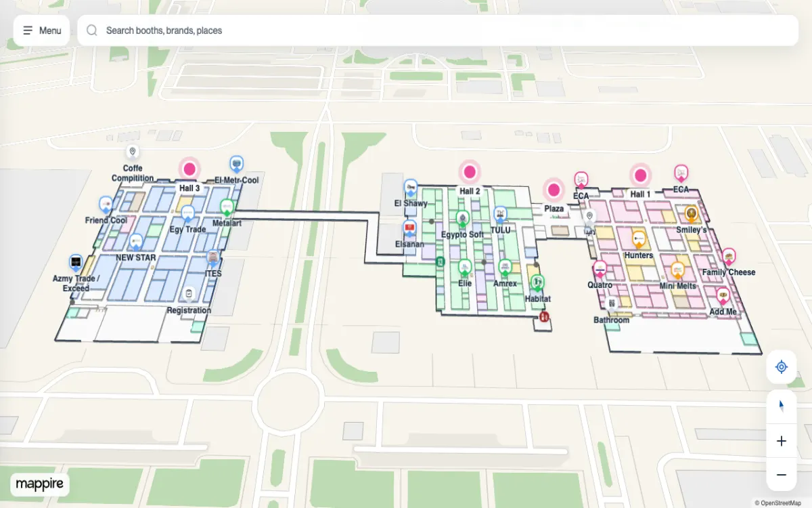The height and width of the screenshot is (508, 812).
Task: Click the NEW STAR text label
Action: click(136, 258)
